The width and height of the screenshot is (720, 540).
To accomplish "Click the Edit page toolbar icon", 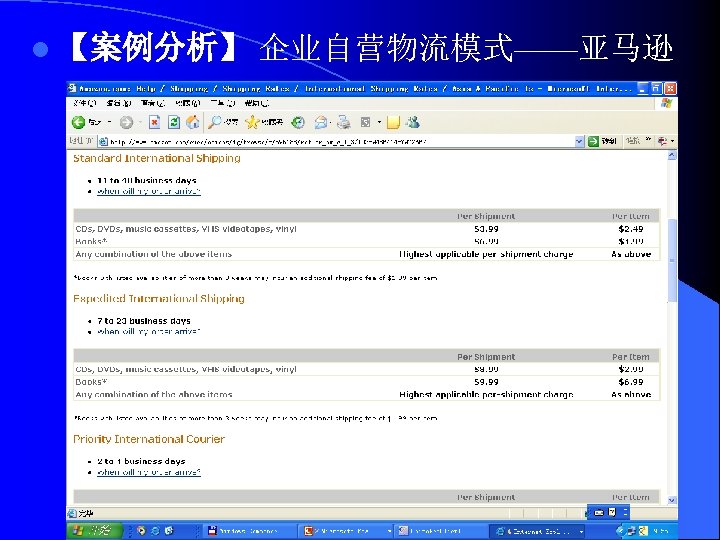I will tap(366, 122).
